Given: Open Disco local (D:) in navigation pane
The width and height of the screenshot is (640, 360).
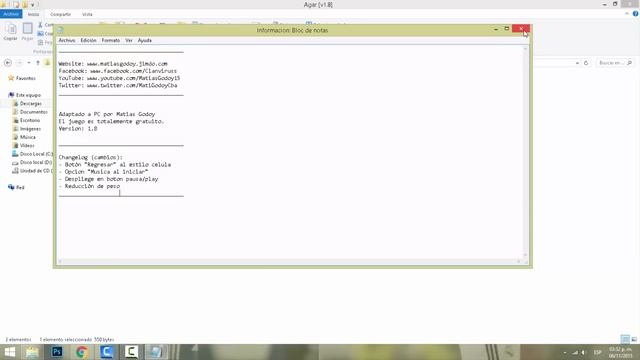Looking at the screenshot, I should click(36, 162).
